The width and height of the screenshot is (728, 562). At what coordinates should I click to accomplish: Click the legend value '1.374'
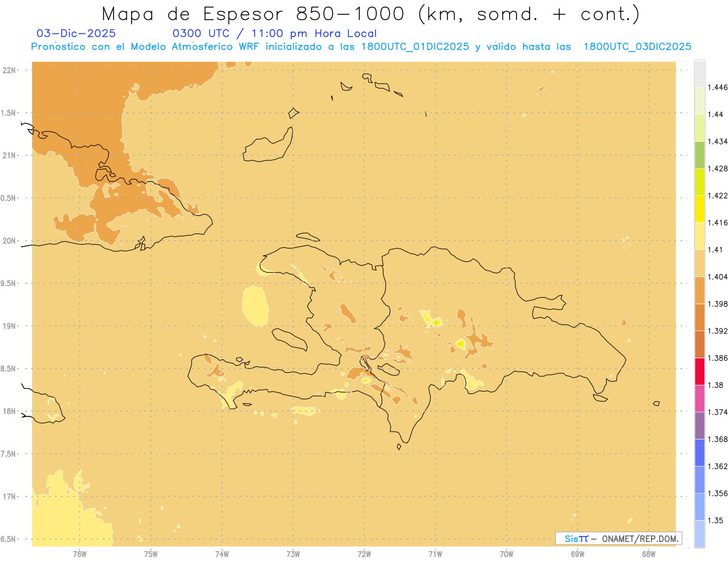[x=718, y=412]
